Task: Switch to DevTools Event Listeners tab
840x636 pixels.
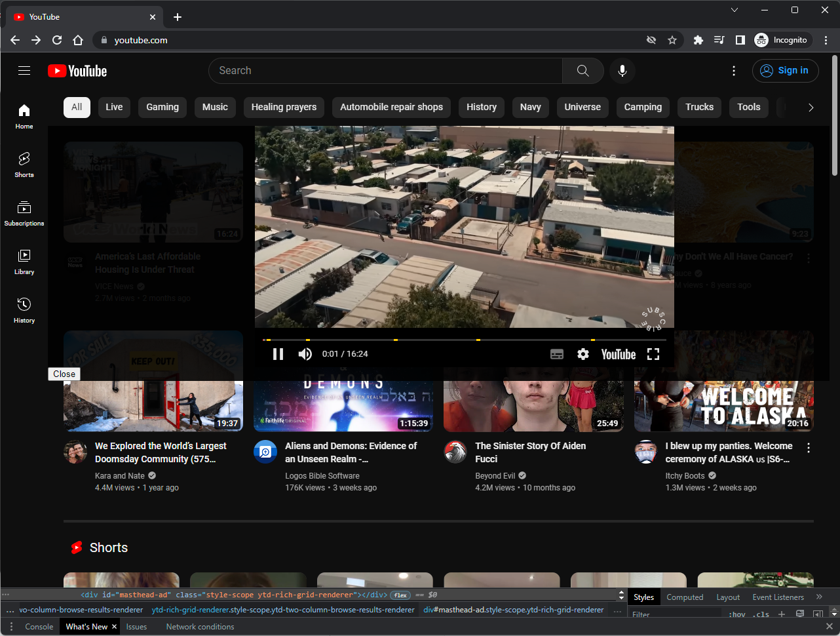Action: (x=778, y=597)
